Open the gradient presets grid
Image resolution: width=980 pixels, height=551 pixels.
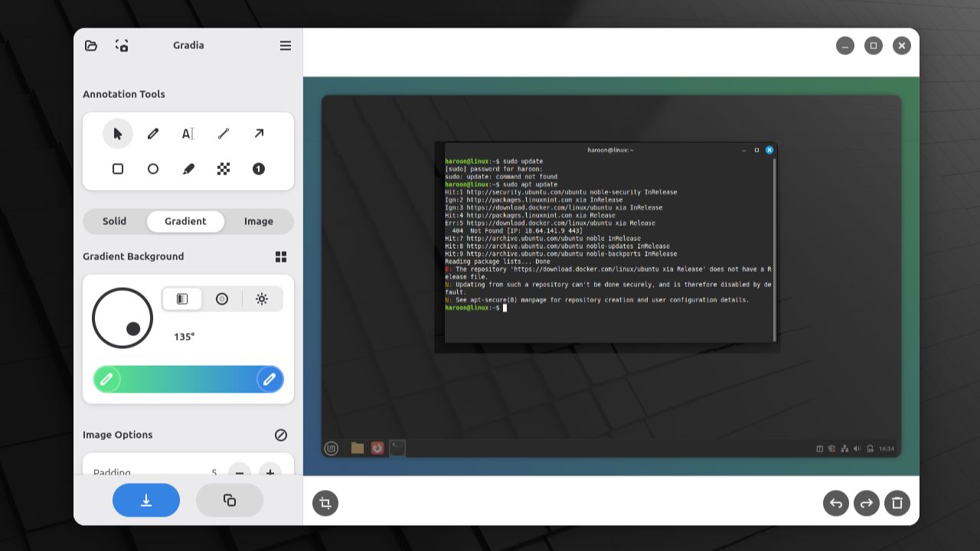pyautogui.click(x=280, y=256)
